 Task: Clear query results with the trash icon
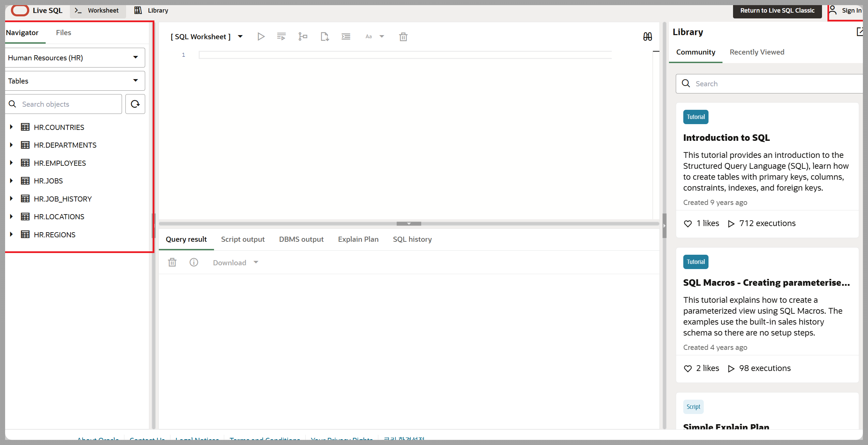click(x=172, y=262)
